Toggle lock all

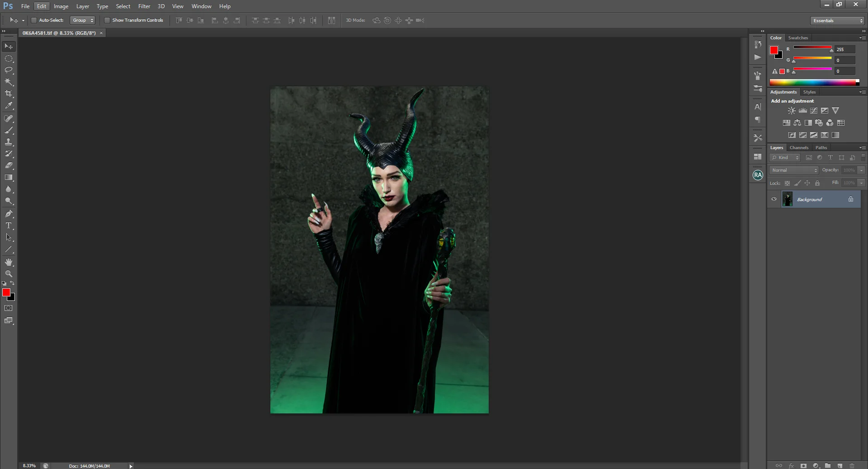pos(817,183)
